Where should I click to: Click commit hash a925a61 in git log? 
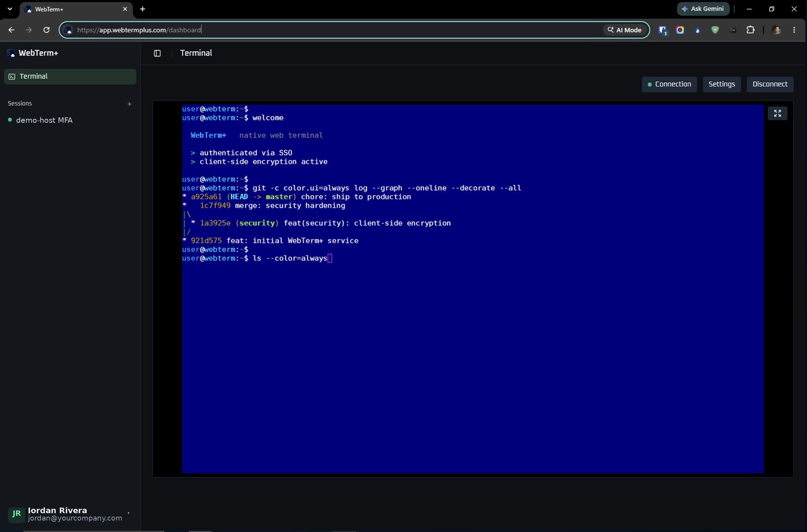point(206,197)
